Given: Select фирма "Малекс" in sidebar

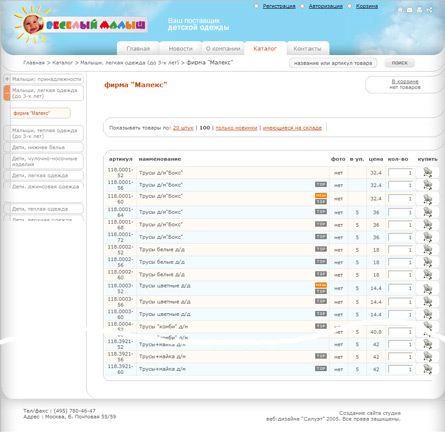Looking at the screenshot, I should point(41,113).
